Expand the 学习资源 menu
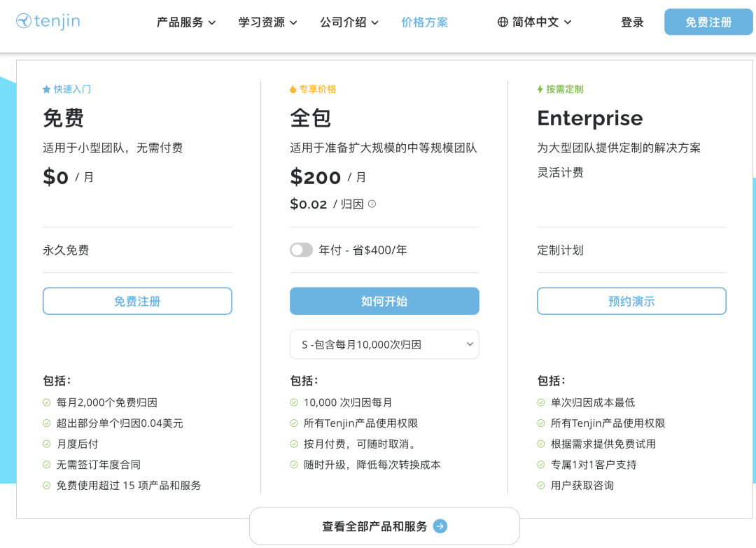 [267, 22]
